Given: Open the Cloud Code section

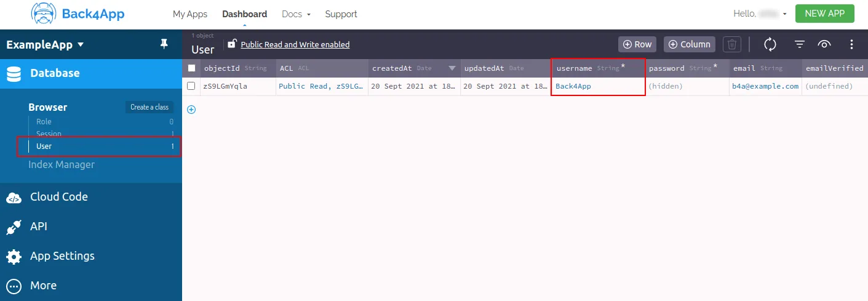Looking at the screenshot, I should (x=91, y=197).
